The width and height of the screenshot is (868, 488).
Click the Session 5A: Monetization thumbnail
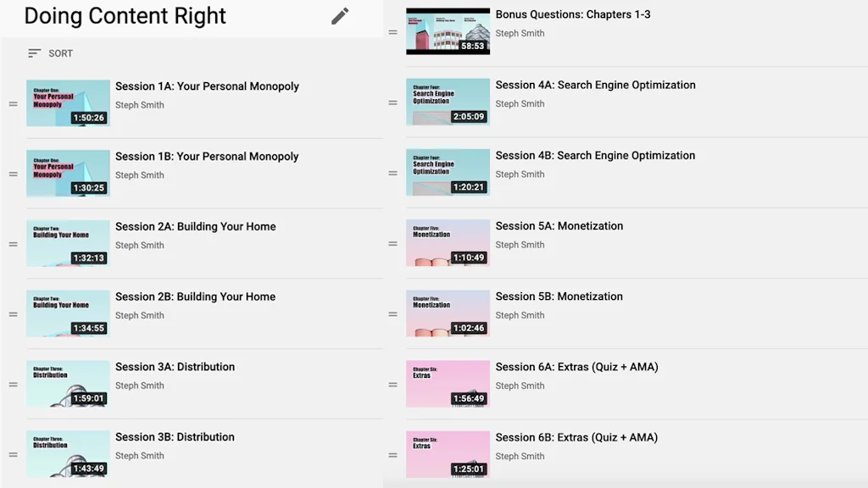point(448,243)
